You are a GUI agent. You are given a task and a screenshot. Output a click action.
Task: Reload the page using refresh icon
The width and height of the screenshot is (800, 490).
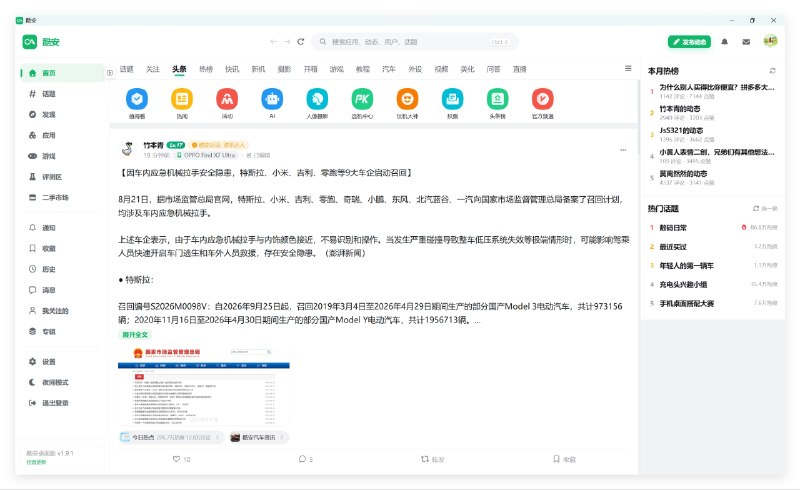[301, 42]
